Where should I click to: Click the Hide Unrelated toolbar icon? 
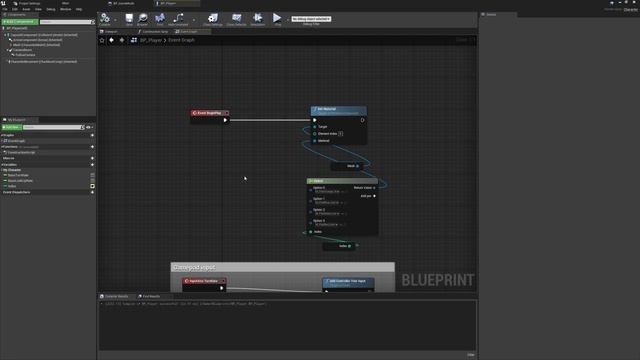coord(178,19)
